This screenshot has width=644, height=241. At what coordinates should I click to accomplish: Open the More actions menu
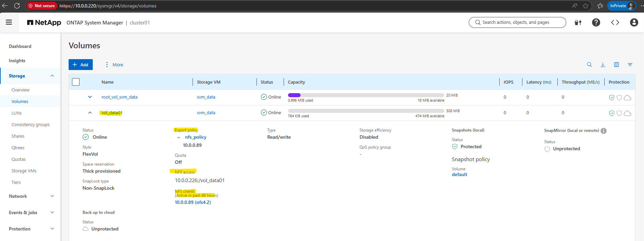[114, 65]
